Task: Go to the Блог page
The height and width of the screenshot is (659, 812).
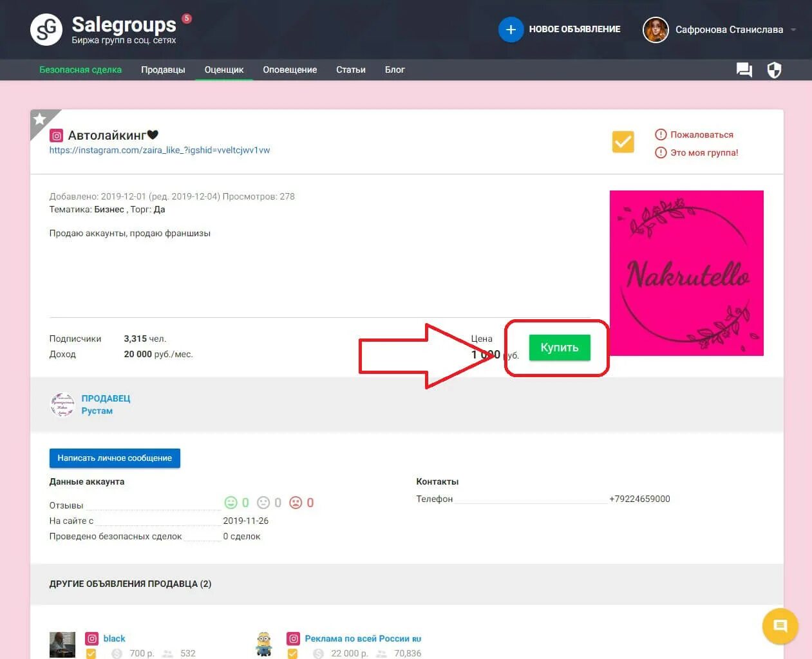Action: [x=395, y=70]
